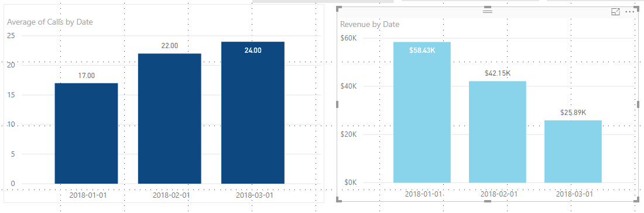Viewport: 644px width, 213px height.
Task: Click the 15 y-axis label in Calls chart
Action: (12, 95)
